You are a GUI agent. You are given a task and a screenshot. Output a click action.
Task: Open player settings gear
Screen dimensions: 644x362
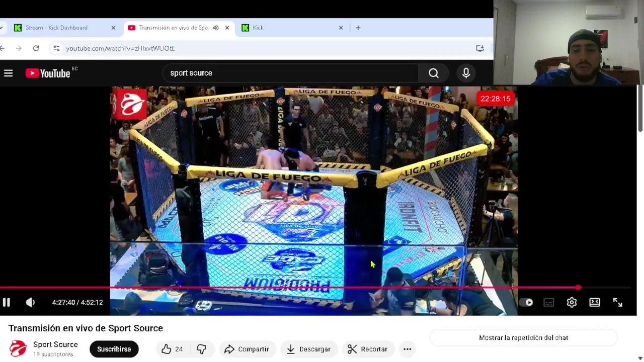(x=572, y=302)
